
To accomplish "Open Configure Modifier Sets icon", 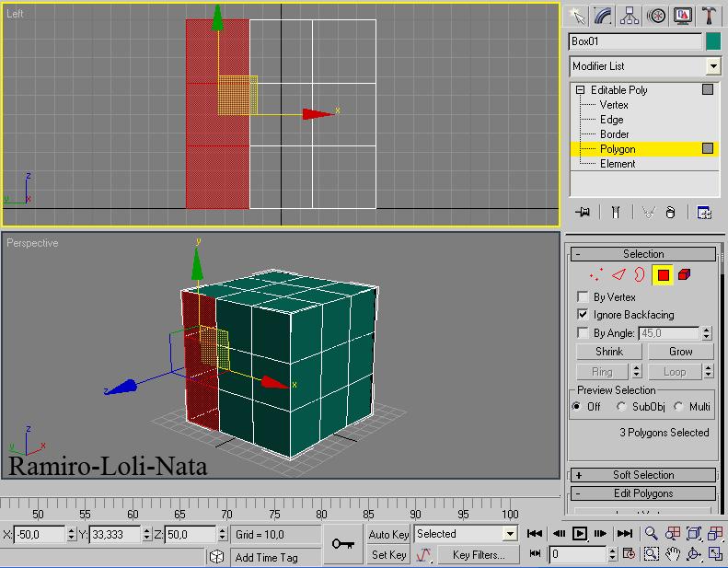I will tap(704, 213).
